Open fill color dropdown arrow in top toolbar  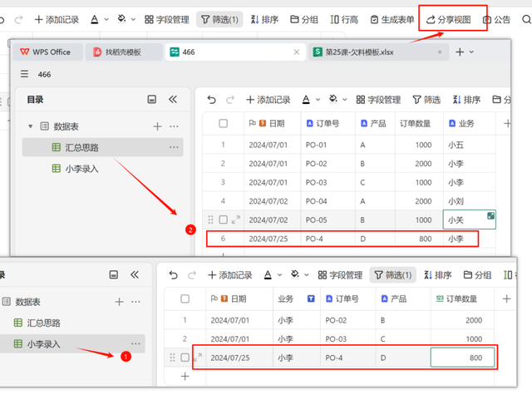pyautogui.click(x=133, y=20)
